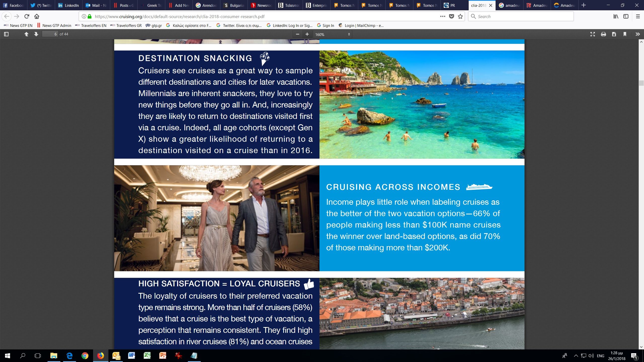The height and width of the screenshot is (362, 644).
Task: Open the Windows Start menu
Action: click(8, 356)
